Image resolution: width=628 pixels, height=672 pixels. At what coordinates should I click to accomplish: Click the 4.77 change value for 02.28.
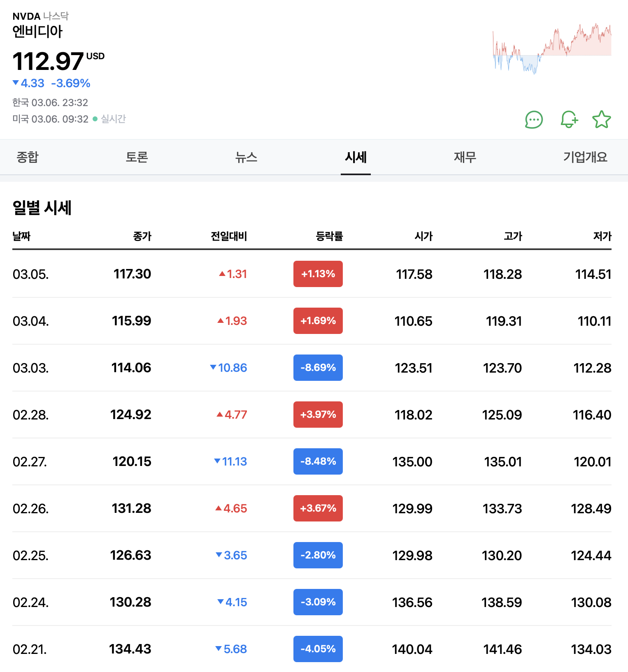click(236, 415)
